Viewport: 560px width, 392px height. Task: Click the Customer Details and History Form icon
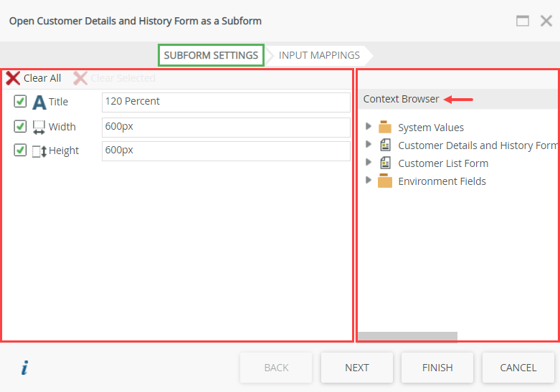point(385,145)
